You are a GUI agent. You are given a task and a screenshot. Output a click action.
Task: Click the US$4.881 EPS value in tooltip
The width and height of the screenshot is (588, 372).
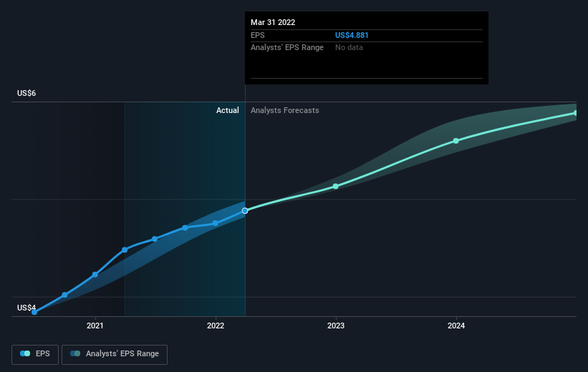(x=352, y=35)
